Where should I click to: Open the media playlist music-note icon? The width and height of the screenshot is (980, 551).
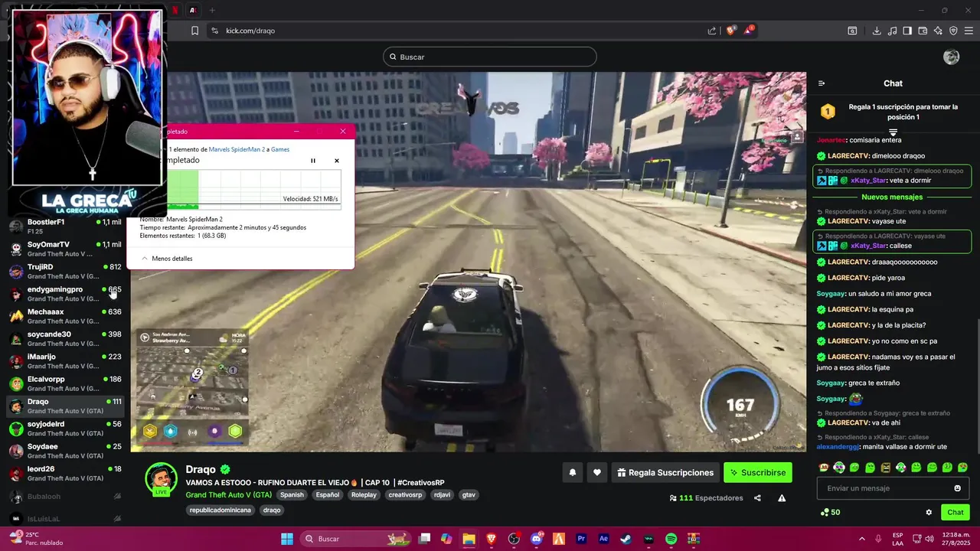point(892,31)
